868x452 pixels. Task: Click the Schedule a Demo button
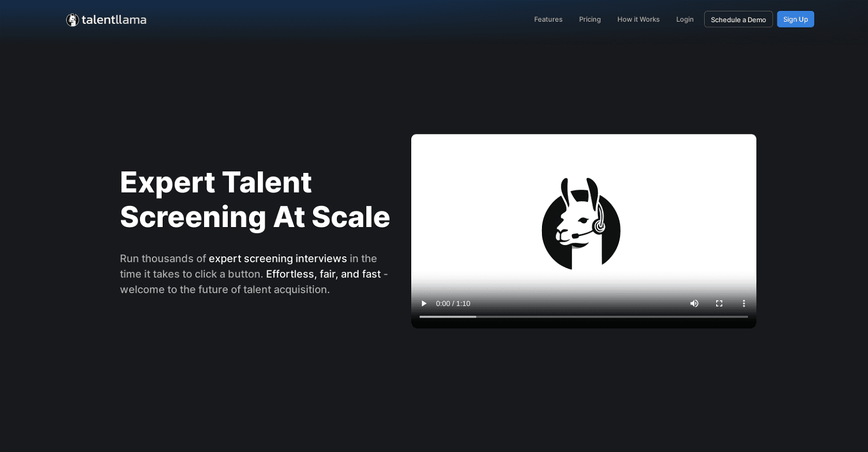(738, 20)
